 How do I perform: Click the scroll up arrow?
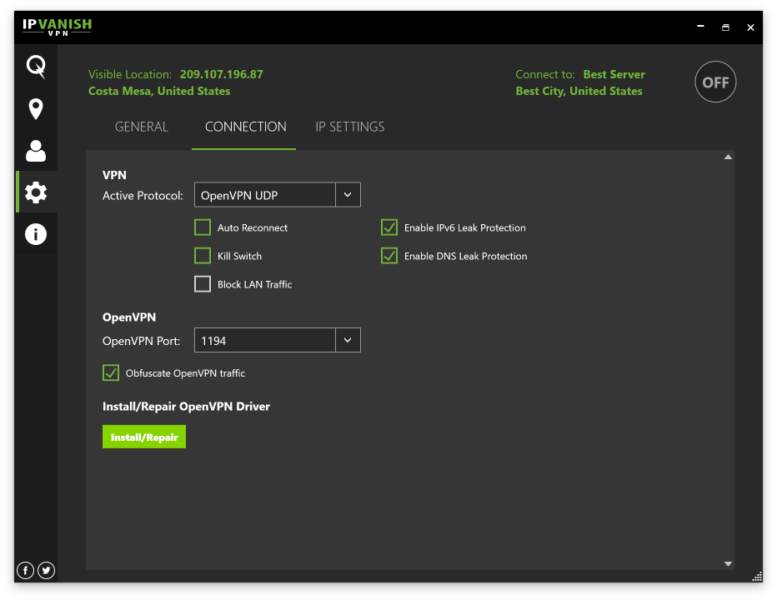point(728,157)
